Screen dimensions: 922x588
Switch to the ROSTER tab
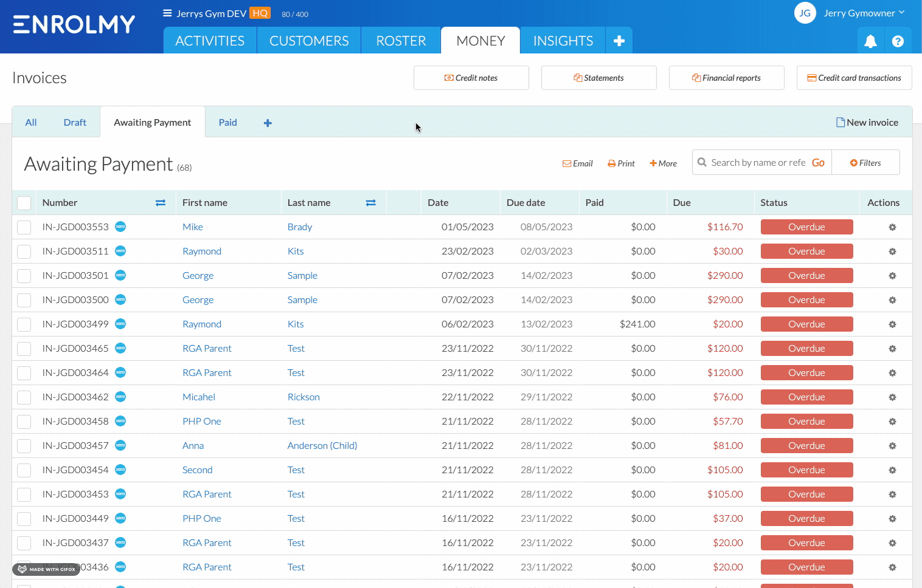[x=401, y=41]
